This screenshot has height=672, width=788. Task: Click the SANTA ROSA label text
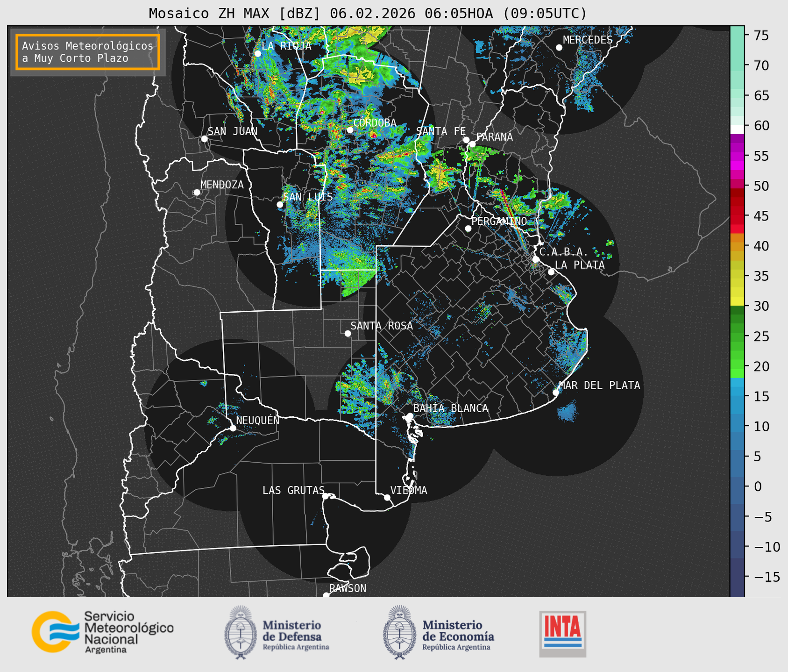[x=382, y=326]
